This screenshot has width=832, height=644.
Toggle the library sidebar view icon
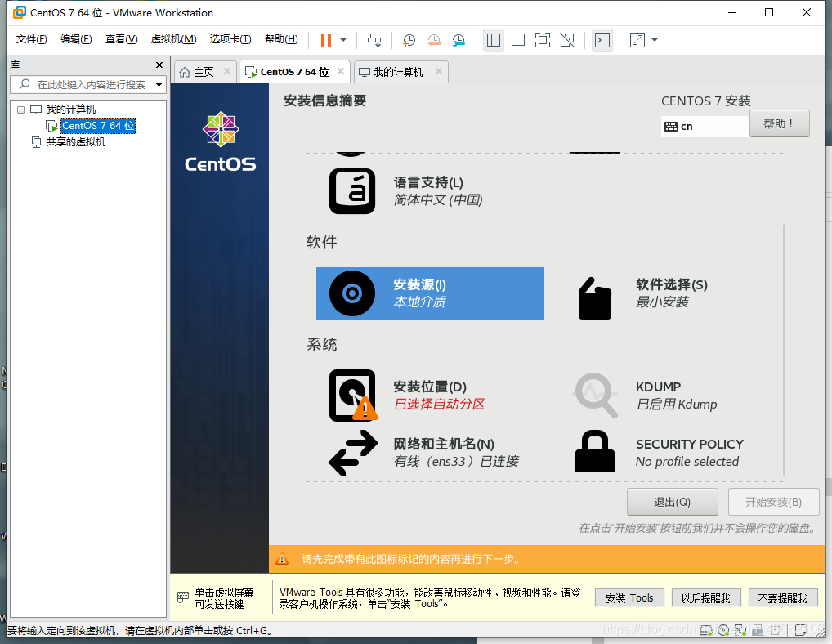pyautogui.click(x=494, y=40)
